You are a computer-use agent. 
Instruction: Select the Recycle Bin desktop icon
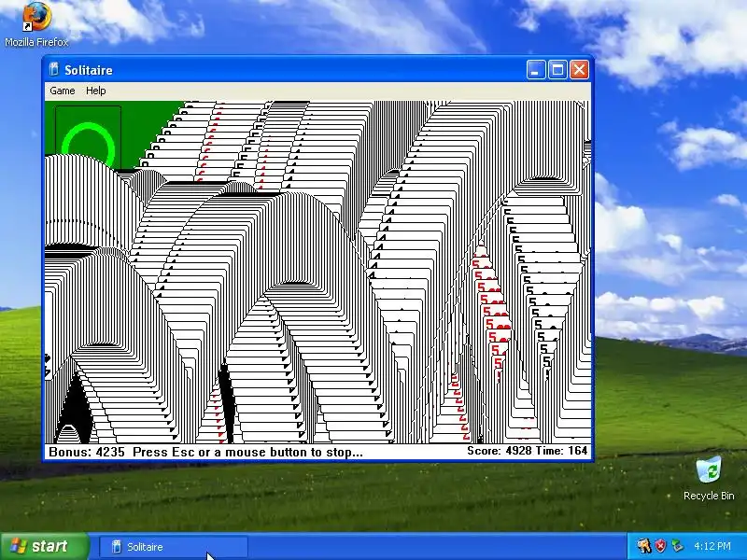[x=709, y=478]
